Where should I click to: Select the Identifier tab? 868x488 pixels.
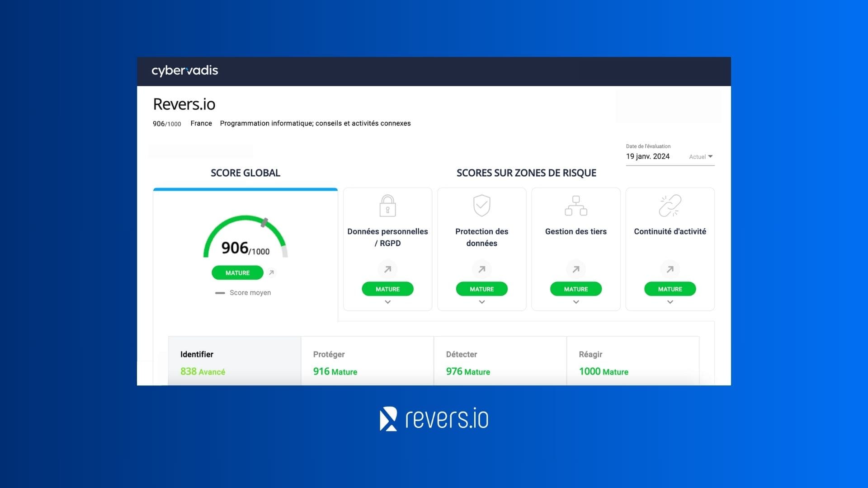tap(235, 361)
